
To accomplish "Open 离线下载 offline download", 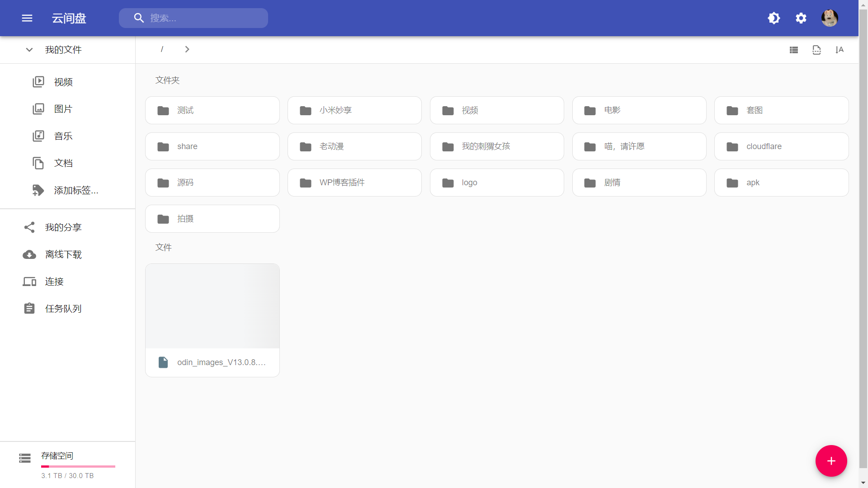I will pyautogui.click(x=63, y=254).
